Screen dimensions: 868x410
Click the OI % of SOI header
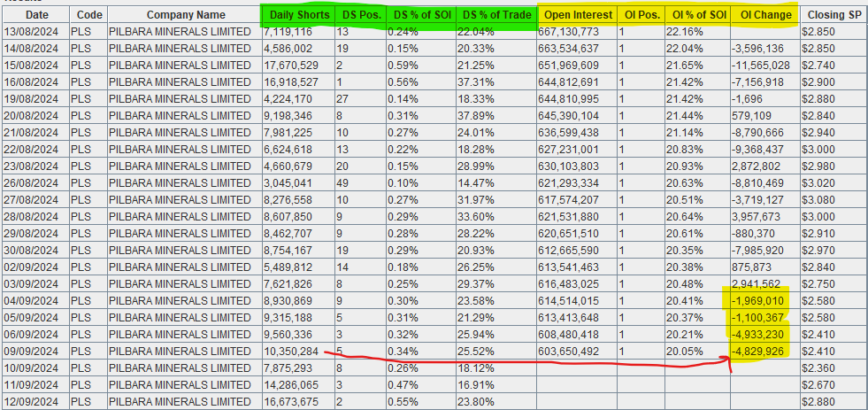click(697, 15)
